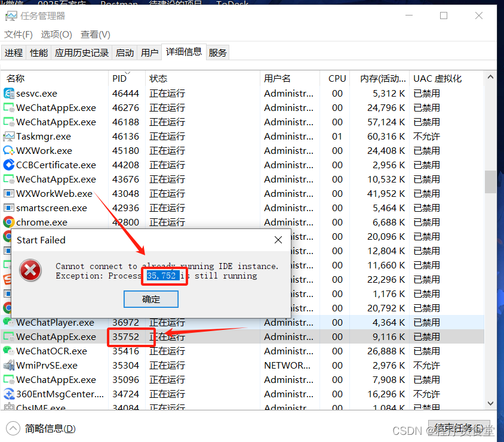
Task: Sort by the 状态 column header
Action: (x=202, y=78)
